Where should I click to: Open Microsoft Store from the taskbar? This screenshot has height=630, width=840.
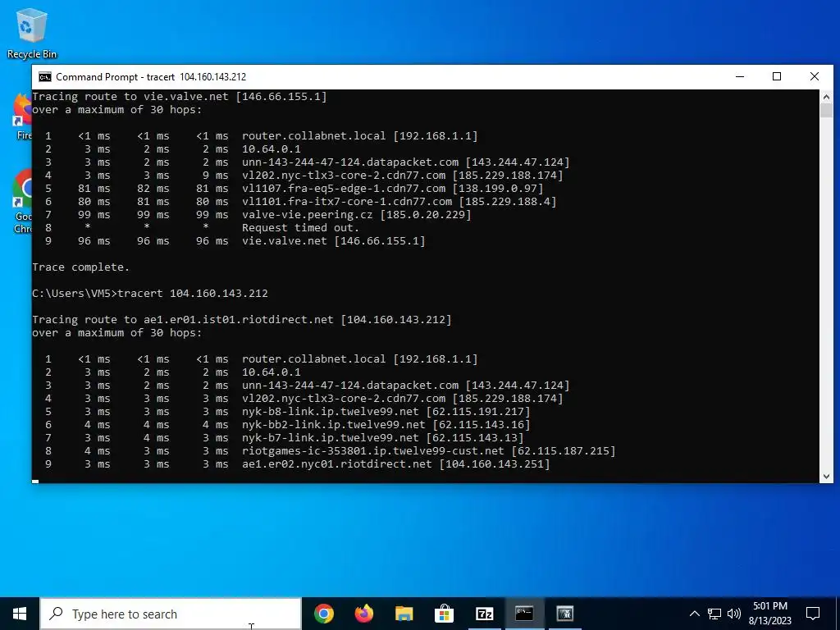pos(444,614)
